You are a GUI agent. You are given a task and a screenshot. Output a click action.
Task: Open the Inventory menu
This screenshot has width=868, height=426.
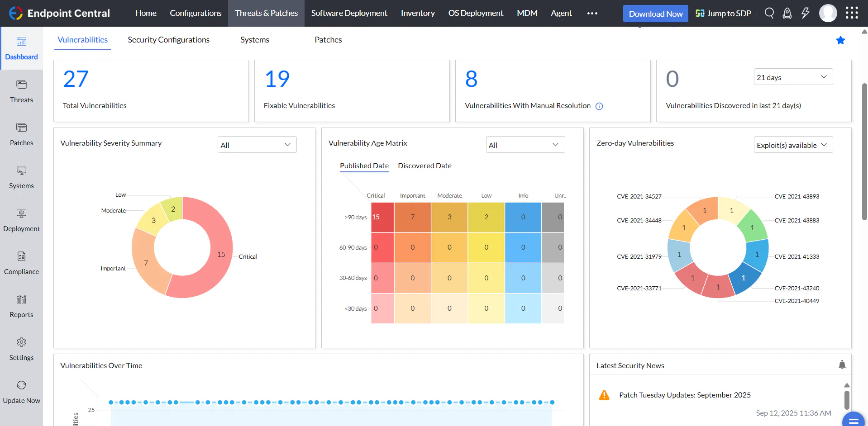pos(418,13)
